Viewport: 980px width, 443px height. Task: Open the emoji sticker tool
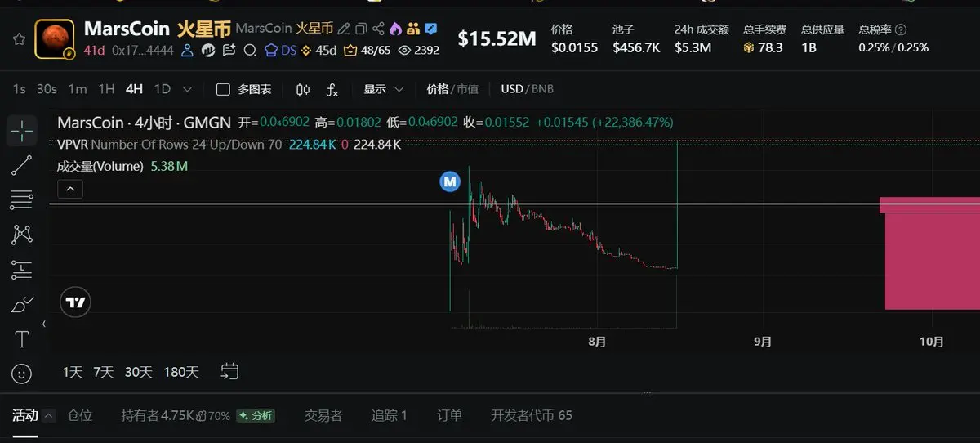click(22, 374)
